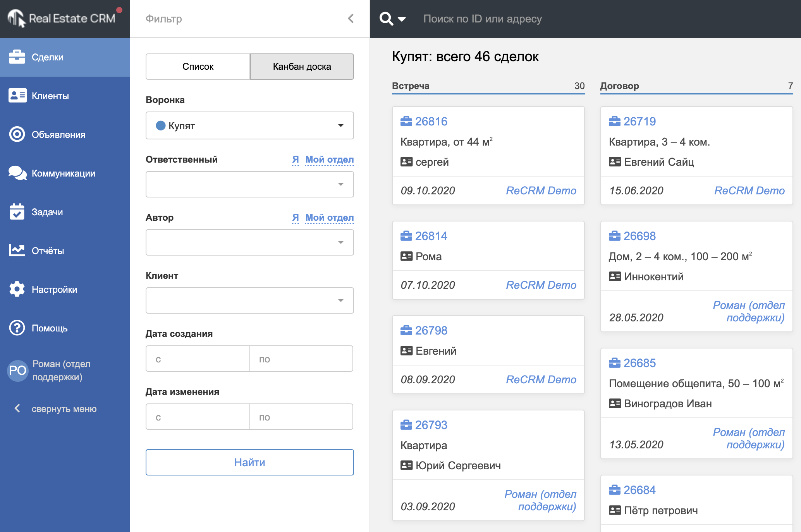
Task: Click the PO user avatar
Action: tap(17, 371)
